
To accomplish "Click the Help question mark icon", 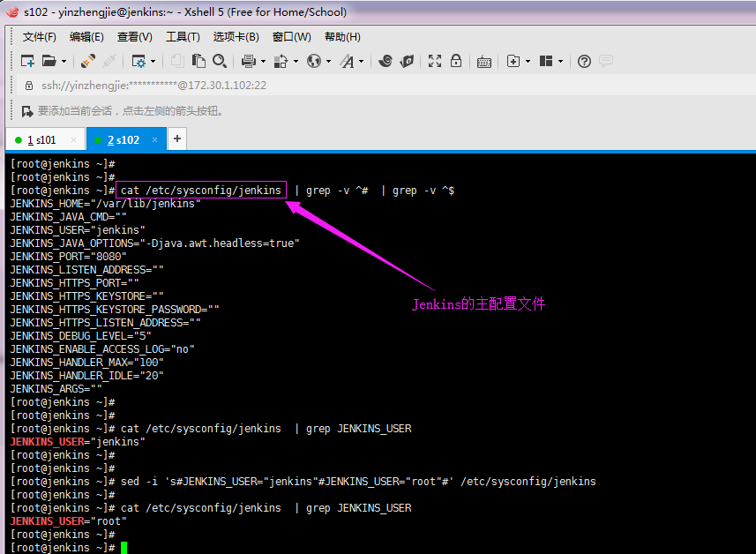I will tap(584, 61).
